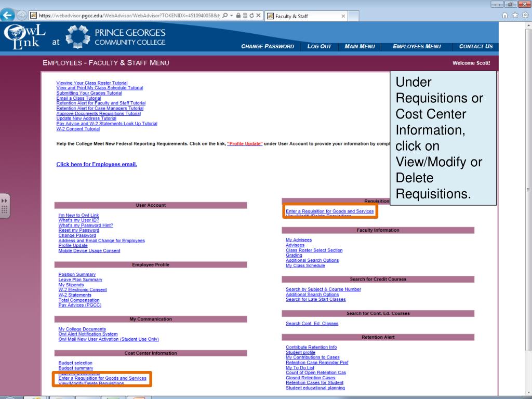Click here for Employees email link
This screenshot has height=399, width=532.
tap(97, 164)
